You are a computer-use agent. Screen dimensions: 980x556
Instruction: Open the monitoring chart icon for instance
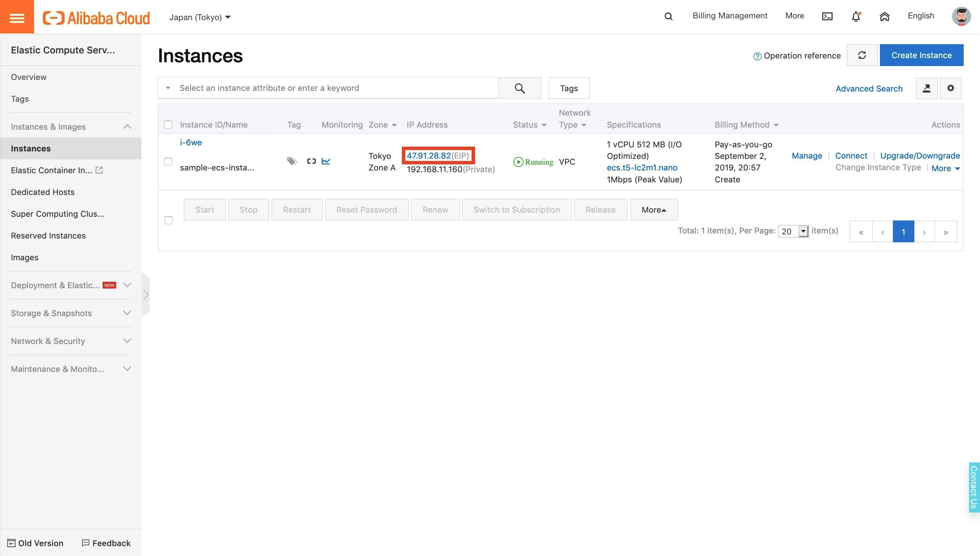click(x=326, y=161)
